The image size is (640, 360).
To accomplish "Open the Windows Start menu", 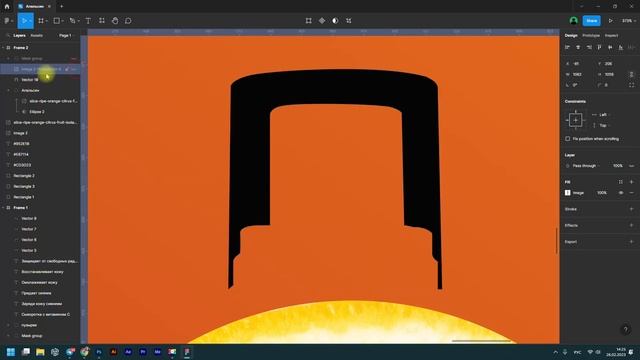I will pos(11,351).
